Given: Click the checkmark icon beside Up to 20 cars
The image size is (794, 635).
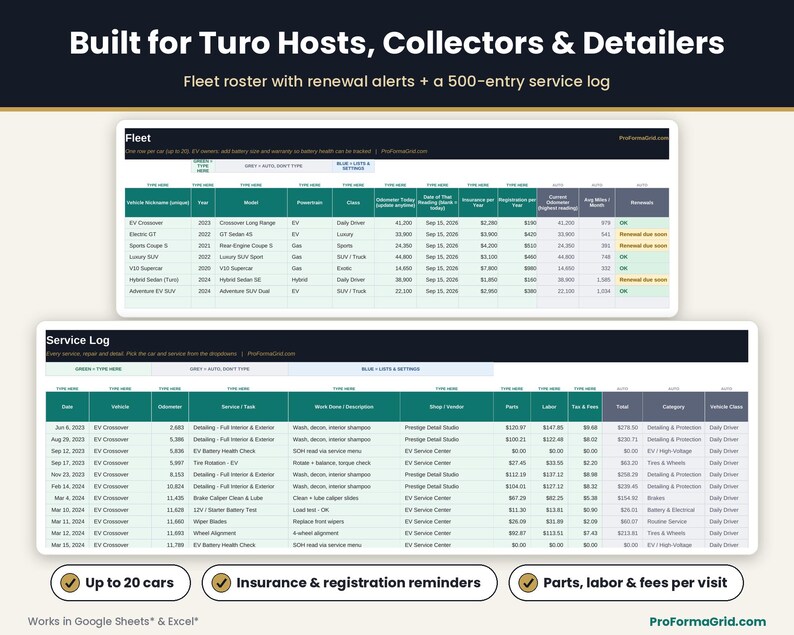Looking at the screenshot, I should point(70,583).
